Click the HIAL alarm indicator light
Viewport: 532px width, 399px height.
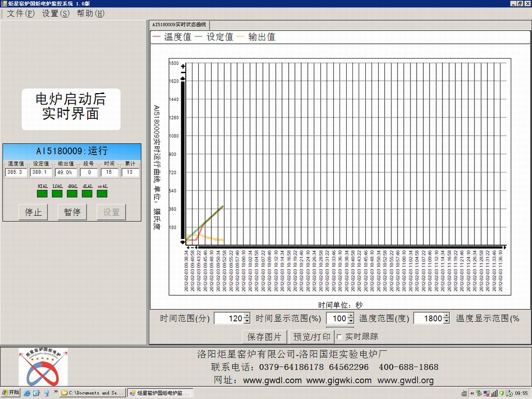[42, 193]
